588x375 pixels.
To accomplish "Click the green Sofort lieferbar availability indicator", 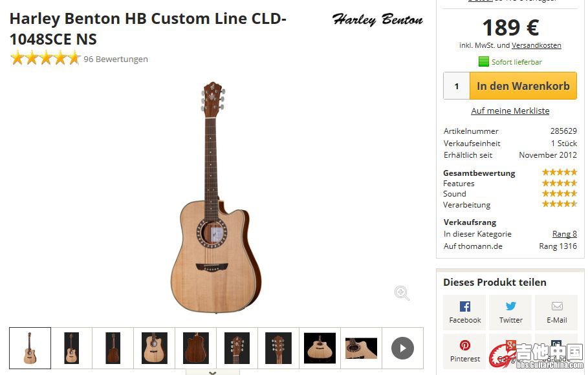I will tap(510, 62).
